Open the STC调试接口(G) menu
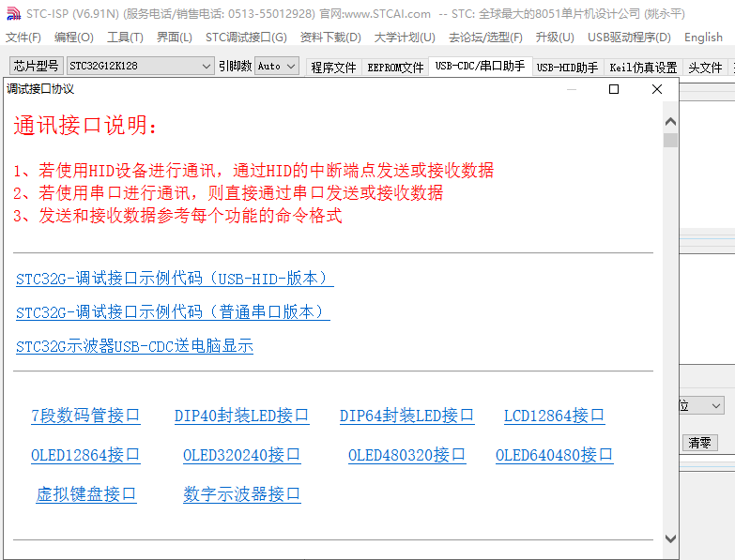The image size is (735, 560). pyautogui.click(x=246, y=38)
